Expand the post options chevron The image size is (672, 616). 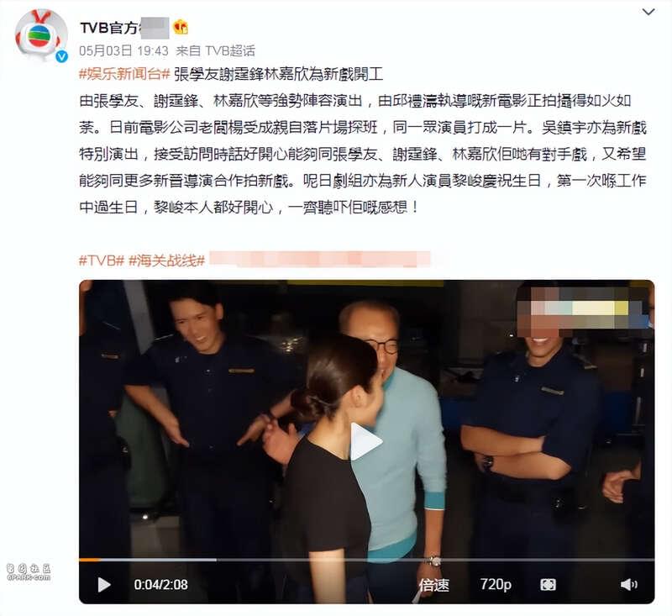click(648, 12)
